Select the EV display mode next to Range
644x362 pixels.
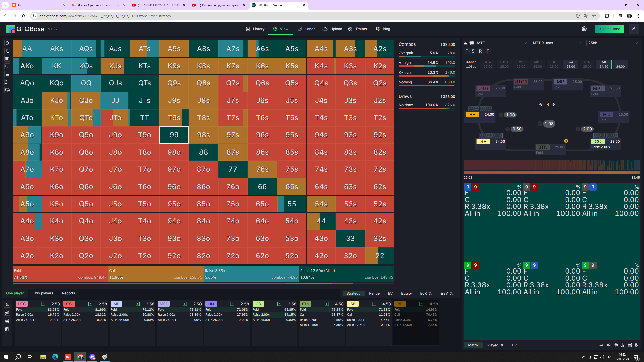(390, 293)
